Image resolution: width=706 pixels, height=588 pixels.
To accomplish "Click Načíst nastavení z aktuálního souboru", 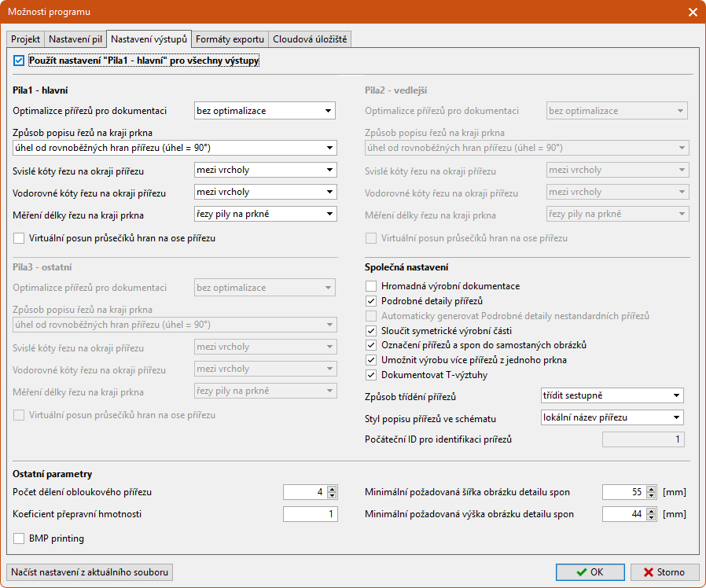I will point(89,572).
